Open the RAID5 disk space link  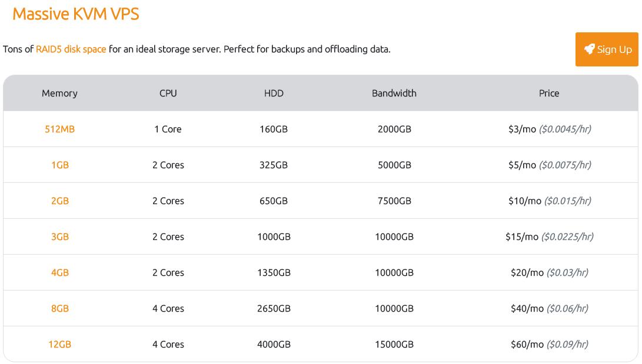point(71,49)
